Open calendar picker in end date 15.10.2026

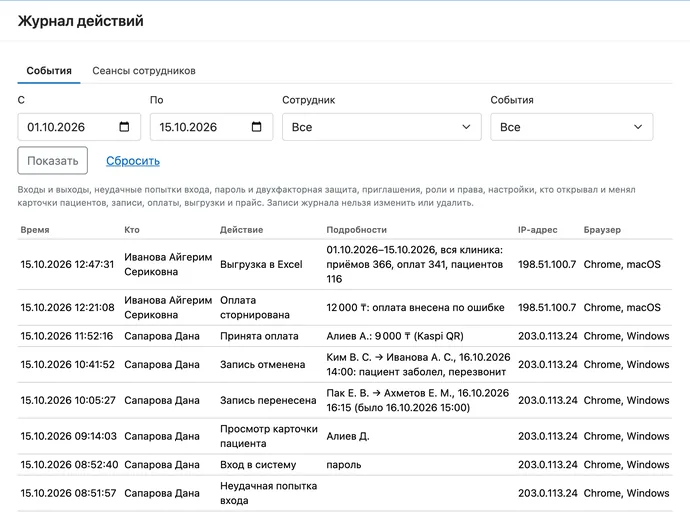[256, 127]
